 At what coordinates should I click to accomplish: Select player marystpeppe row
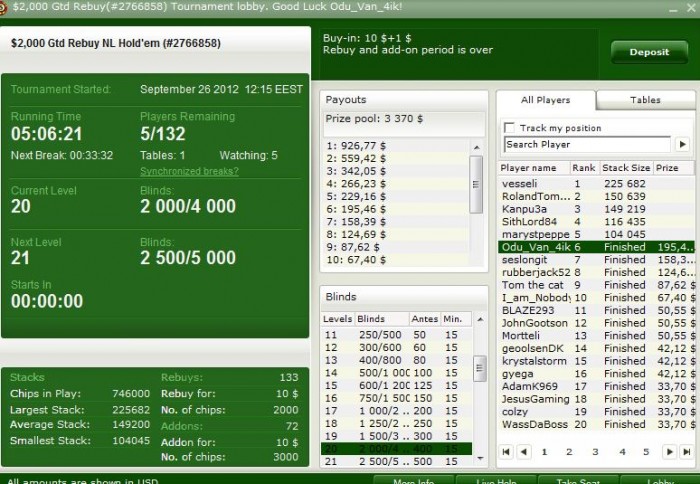pyautogui.click(x=596, y=234)
